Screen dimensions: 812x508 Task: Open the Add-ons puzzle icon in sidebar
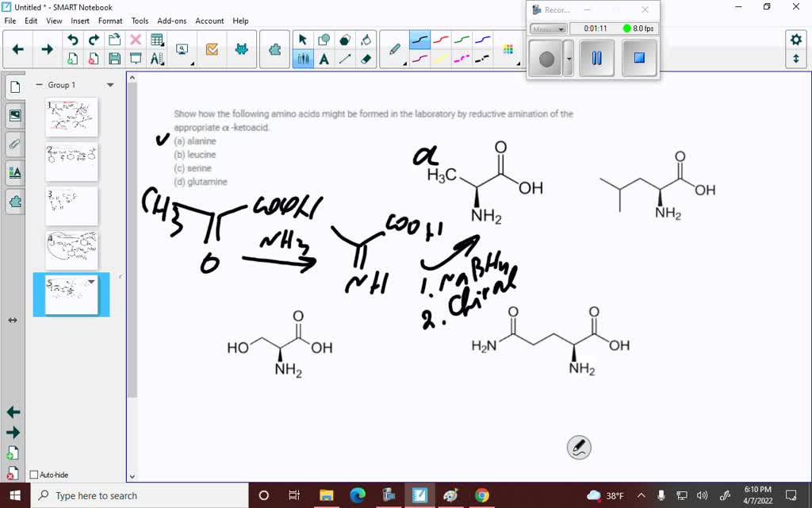click(x=14, y=202)
